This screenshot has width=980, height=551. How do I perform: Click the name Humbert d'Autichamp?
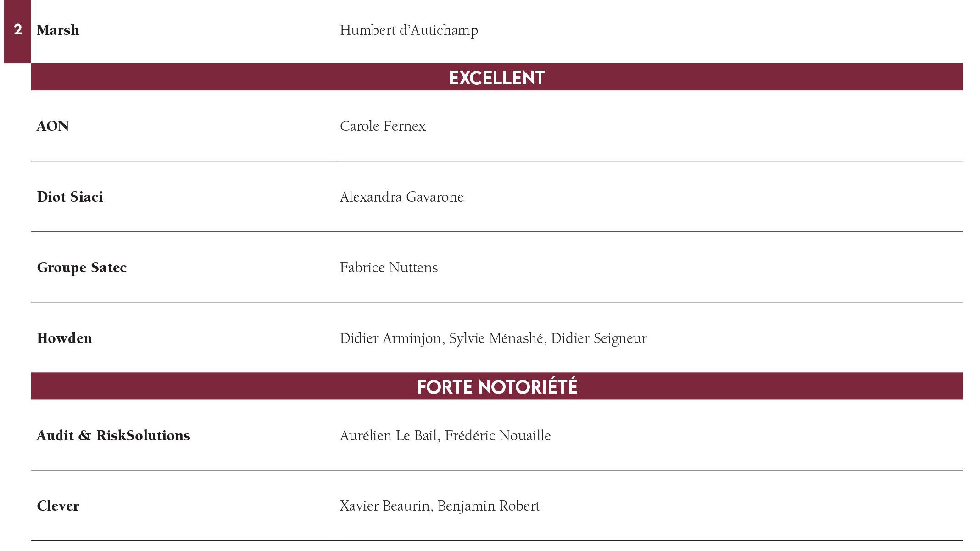(409, 30)
